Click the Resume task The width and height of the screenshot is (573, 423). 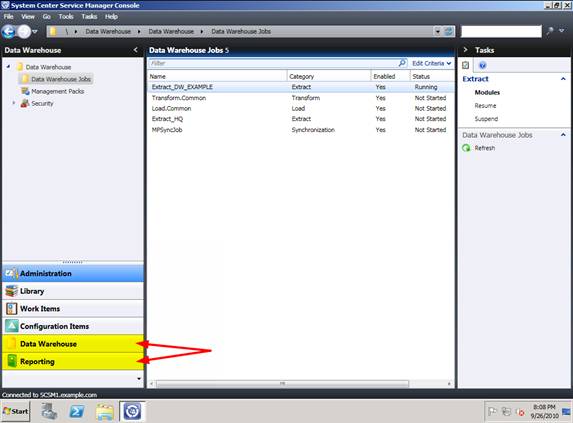[485, 106]
